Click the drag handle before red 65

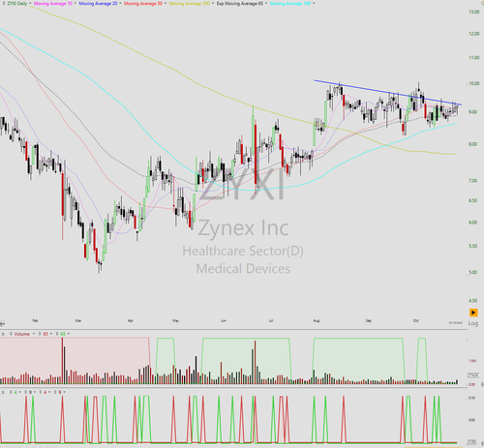(x=40, y=334)
